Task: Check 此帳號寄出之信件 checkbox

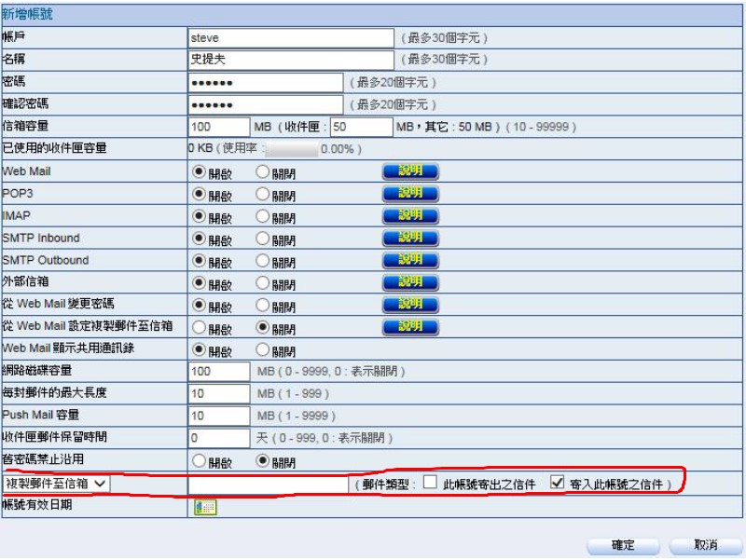Action: [x=430, y=483]
